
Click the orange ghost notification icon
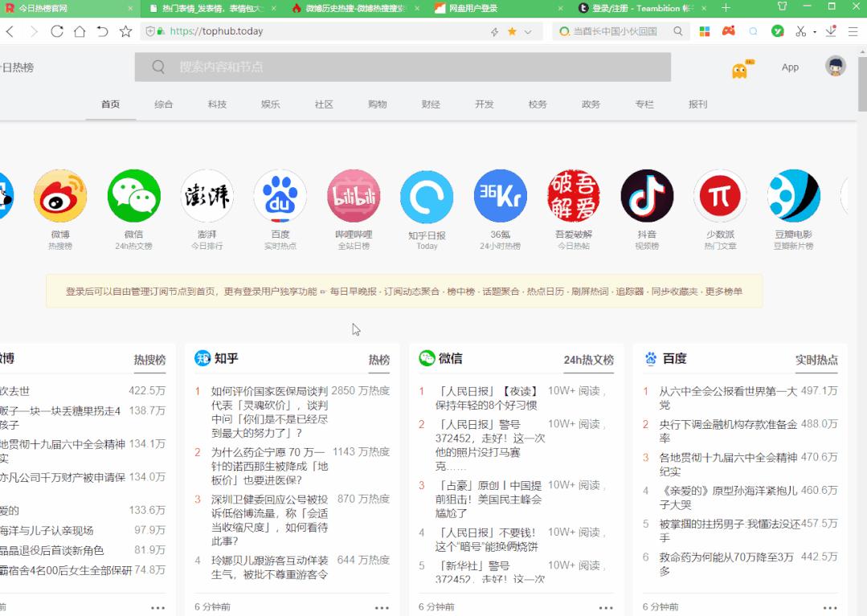coord(740,69)
